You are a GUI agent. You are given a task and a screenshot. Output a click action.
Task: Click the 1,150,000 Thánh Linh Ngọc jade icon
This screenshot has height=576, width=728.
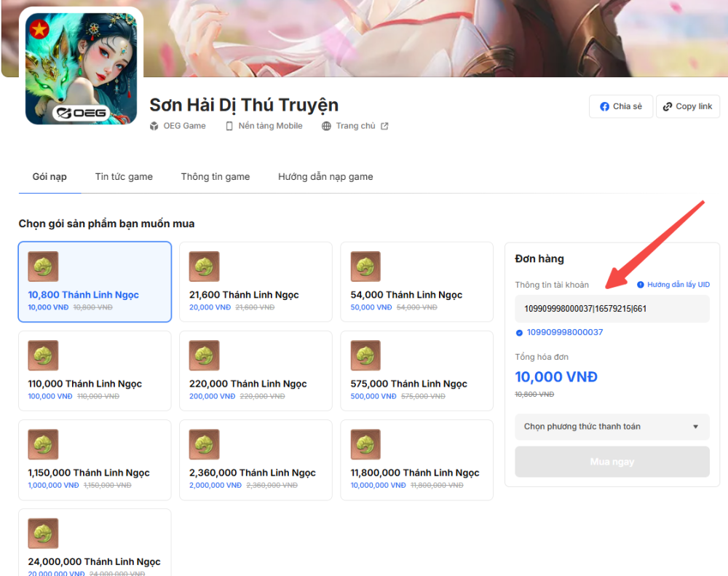pos(43,444)
